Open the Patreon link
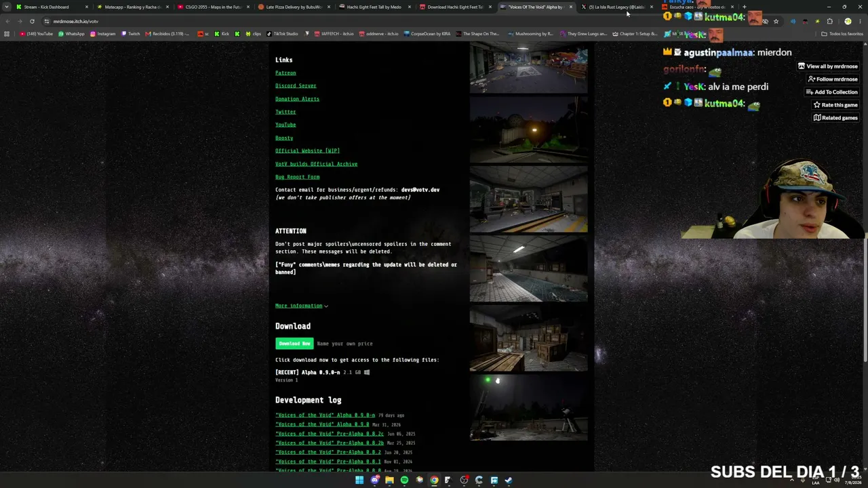 pos(285,73)
